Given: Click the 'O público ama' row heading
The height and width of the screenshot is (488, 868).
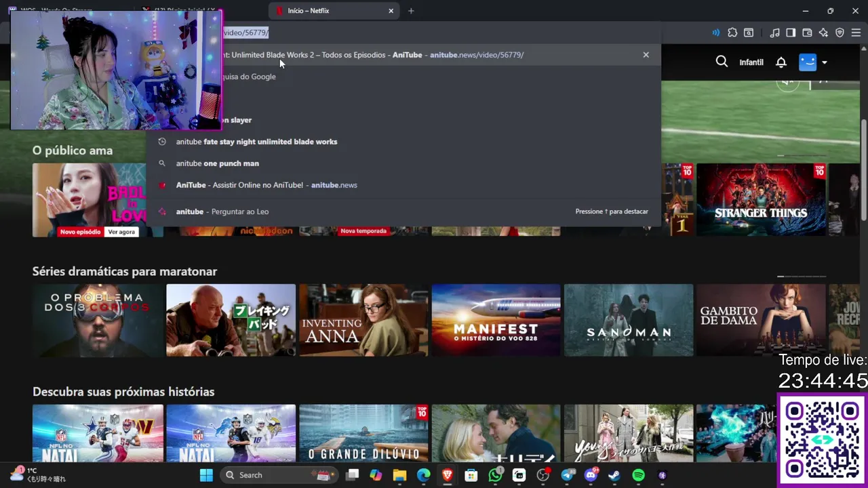Looking at the screenshot, I should coord(73,150).
